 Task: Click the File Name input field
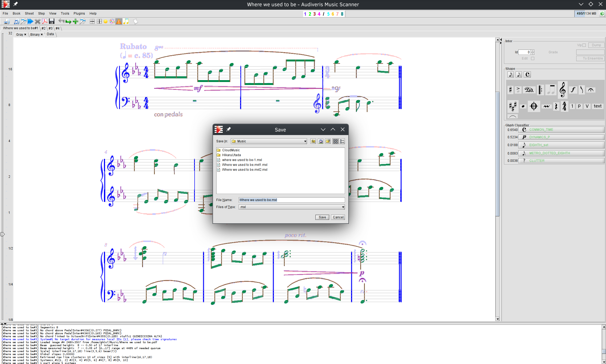(291, 200)
